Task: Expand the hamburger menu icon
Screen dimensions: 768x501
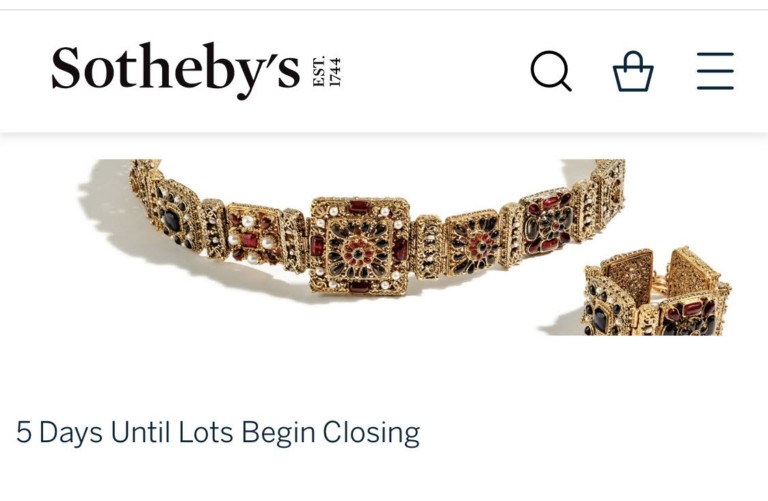Action: [x=715, y=71]
